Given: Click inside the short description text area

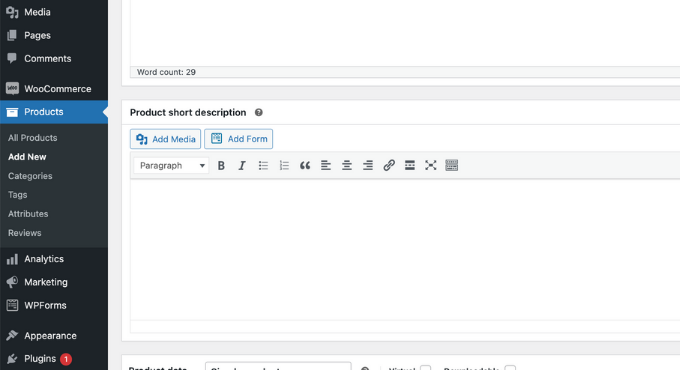Looking at the screenshot, I should pyautogui.click(x=405, y=249).
